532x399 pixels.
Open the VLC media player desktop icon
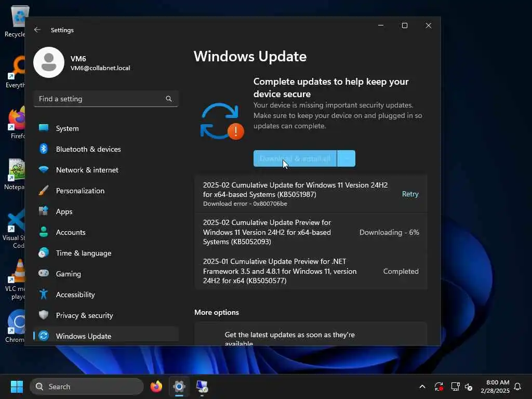(x=15, y=280)
